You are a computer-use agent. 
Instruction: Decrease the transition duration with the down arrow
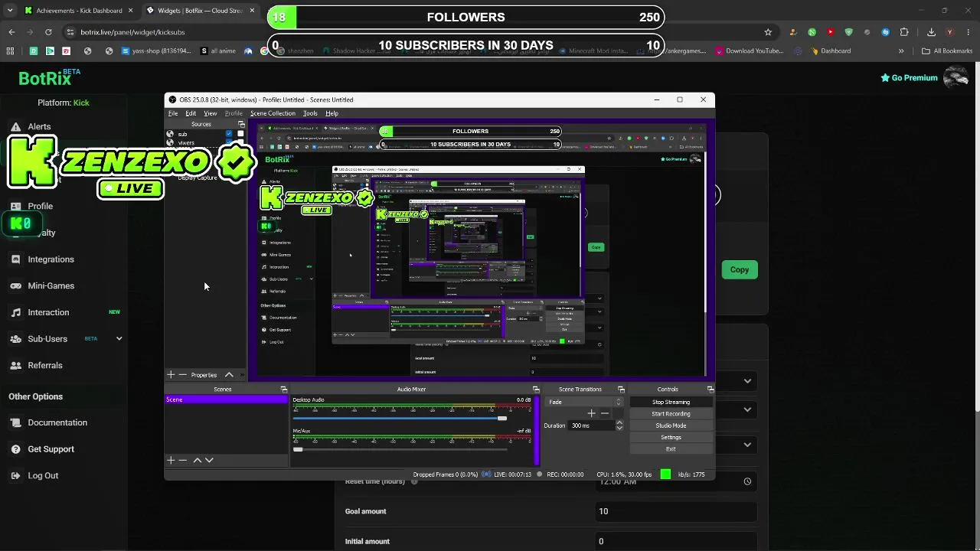(x=619, y=428)
